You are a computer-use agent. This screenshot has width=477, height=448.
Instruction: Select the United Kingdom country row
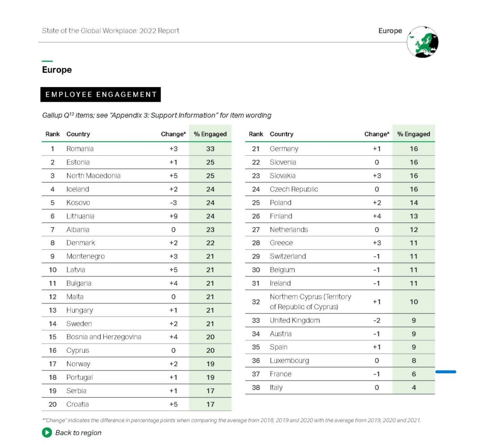tap(340, 320)
